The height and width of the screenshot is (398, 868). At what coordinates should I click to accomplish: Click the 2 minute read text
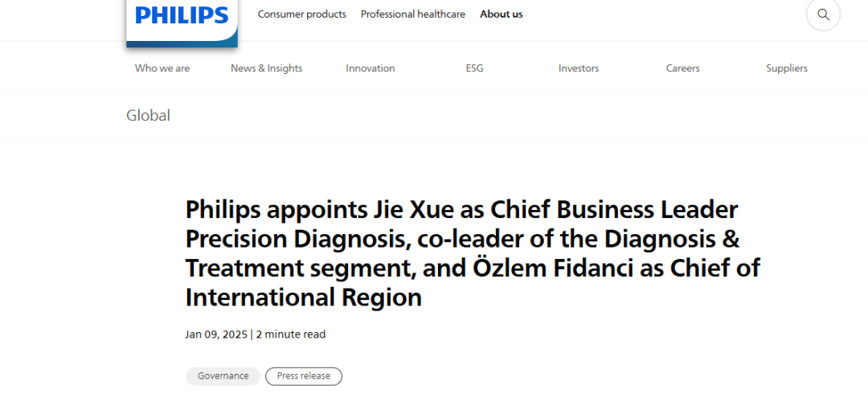291,334
